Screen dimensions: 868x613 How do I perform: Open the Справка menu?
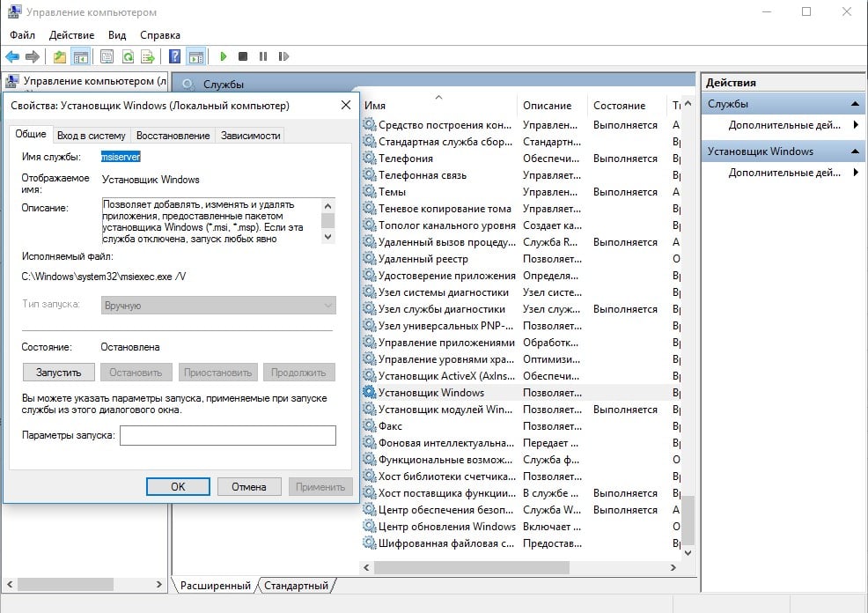(x=160, y=35)
